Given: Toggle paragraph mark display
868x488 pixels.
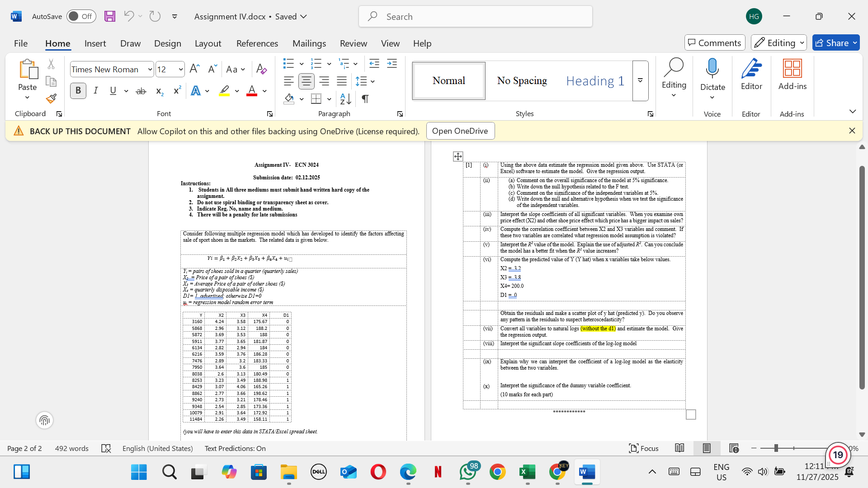Looking at the screenshot, I should pyautogui.click(x=365, y=99).
